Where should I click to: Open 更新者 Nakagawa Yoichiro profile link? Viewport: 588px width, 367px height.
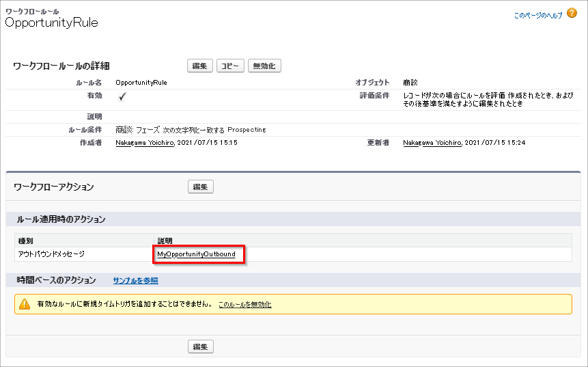[432, 142]
